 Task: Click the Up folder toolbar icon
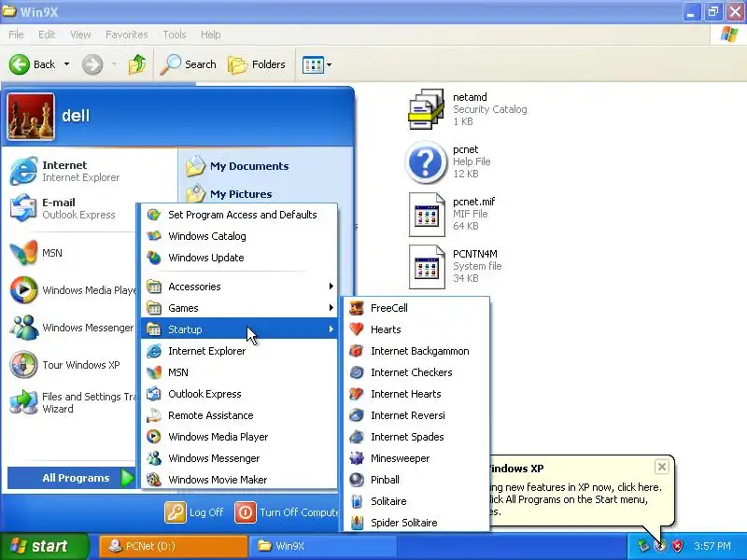(x=137, y=64)
